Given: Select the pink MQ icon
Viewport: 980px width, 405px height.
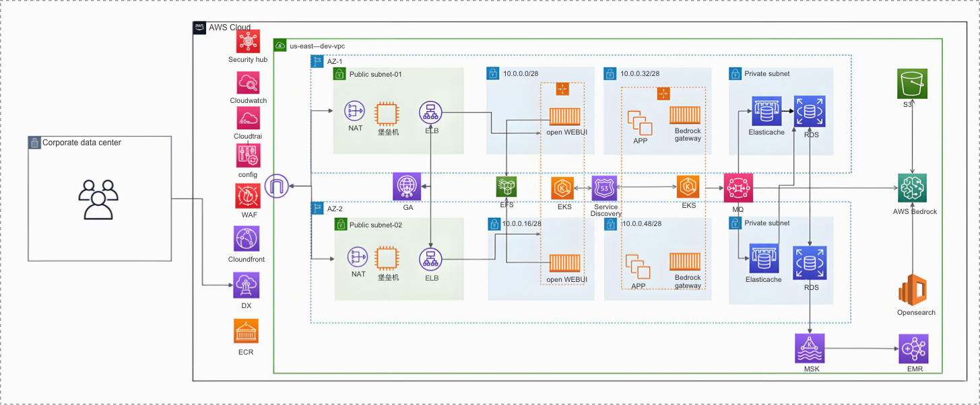Looking at the screenshot, I should click(x=738, y=188).
